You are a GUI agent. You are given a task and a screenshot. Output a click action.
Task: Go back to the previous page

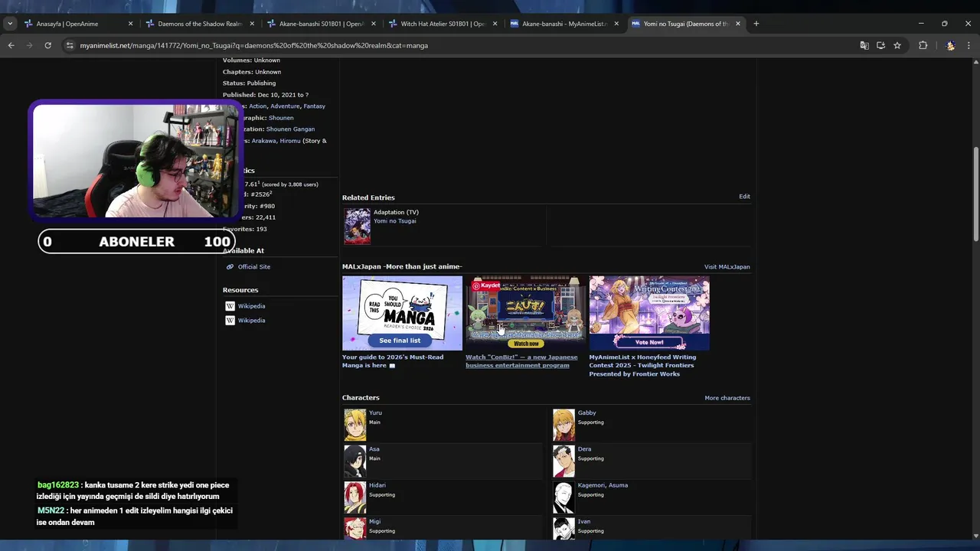click(x=11, y=45)
